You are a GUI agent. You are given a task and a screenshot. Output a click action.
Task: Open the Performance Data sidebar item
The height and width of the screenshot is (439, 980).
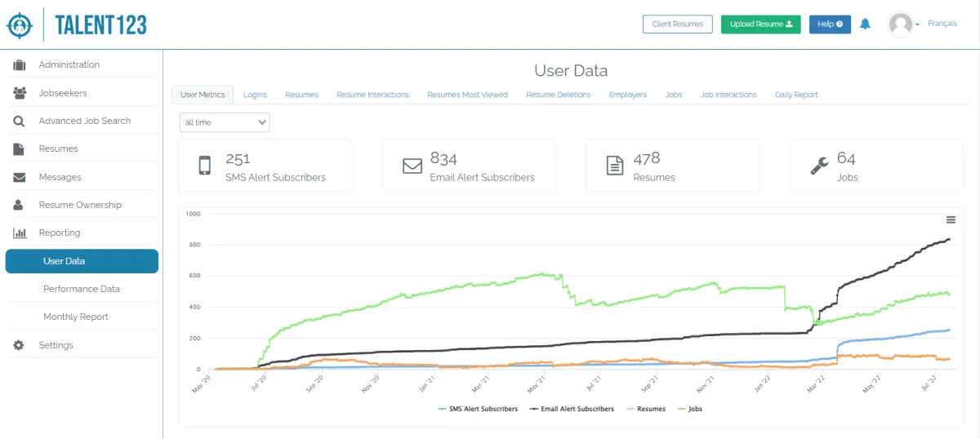click(82, 289)
